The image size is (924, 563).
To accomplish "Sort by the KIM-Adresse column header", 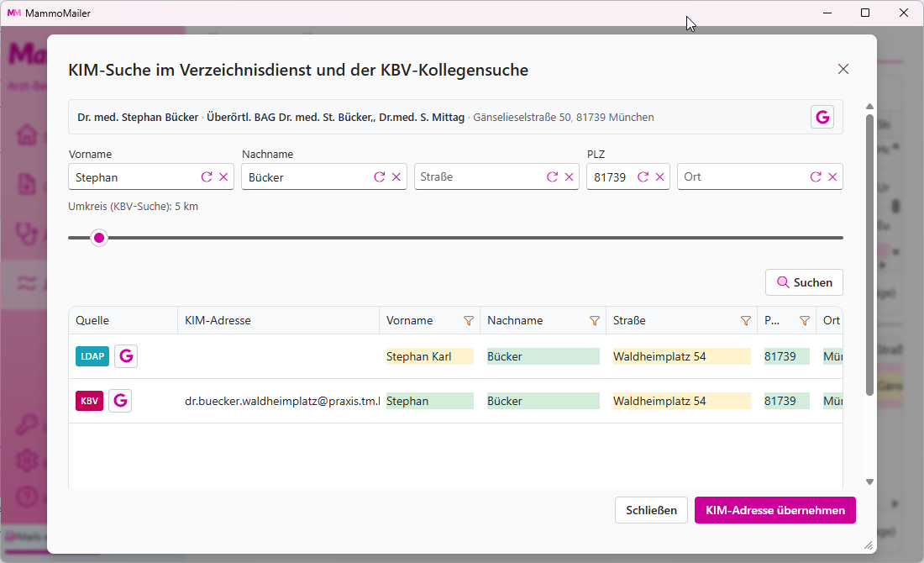I will [x=278, y=321].
